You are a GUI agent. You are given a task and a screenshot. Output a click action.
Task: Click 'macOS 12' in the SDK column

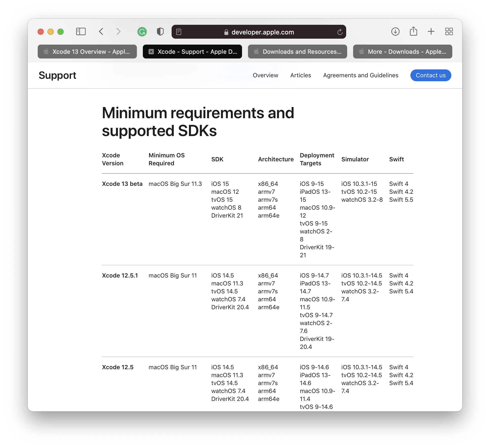point(225,192)
